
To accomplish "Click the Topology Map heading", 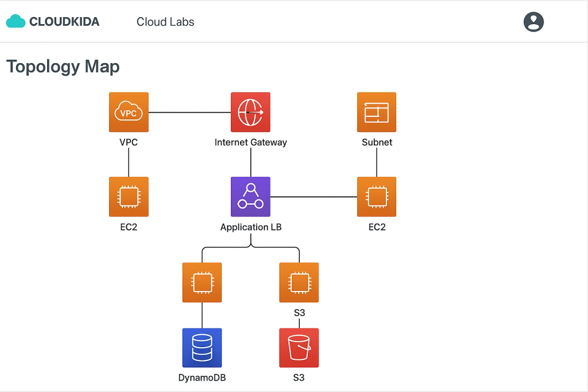I will [63, 67].
